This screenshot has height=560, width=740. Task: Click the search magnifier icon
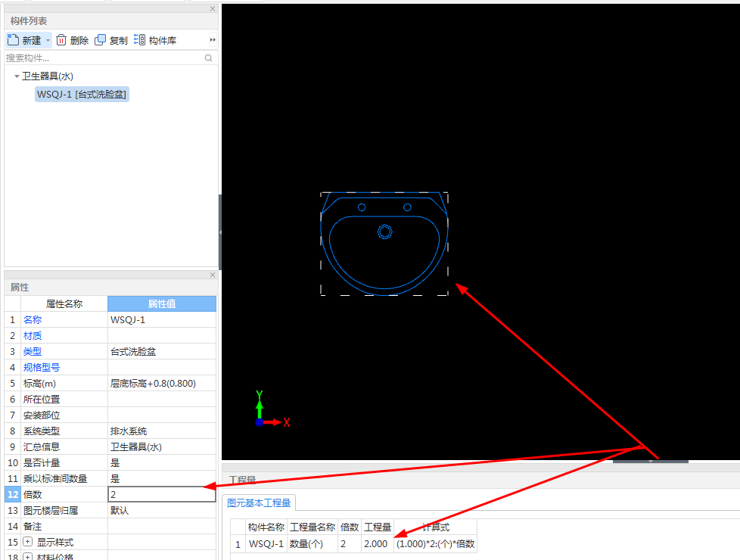(x=209, y=58)
